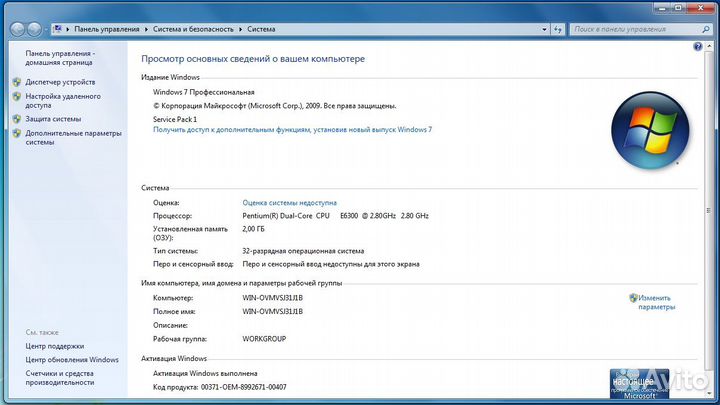Select Панель управления breadcrumb segment
Image resolution: width=720 pixels, height=405 pixels.
(107, 29)
